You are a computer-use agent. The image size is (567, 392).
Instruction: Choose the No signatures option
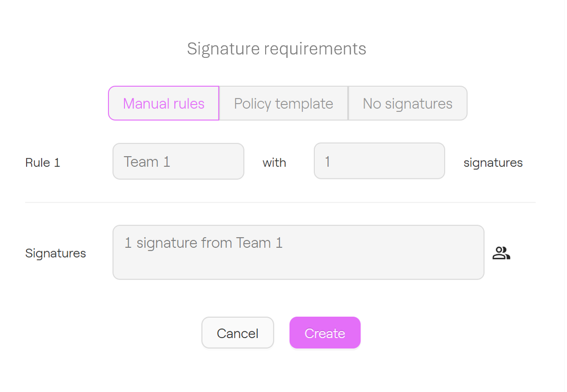tap(407, 103)
